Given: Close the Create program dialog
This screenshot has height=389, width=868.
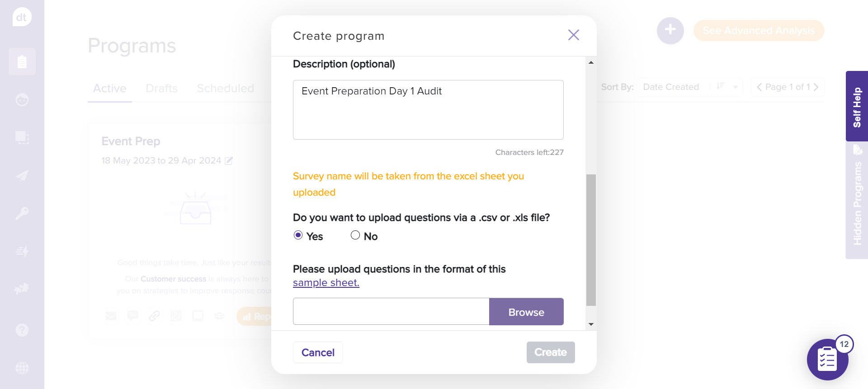Looking at the screenshot, I should [x=573, y=35].
